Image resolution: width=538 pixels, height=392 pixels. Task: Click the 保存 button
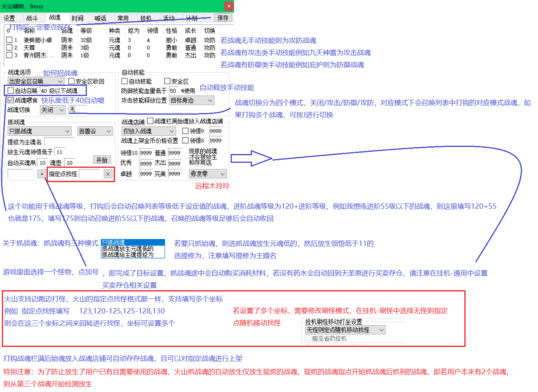(x=223, y=17)
